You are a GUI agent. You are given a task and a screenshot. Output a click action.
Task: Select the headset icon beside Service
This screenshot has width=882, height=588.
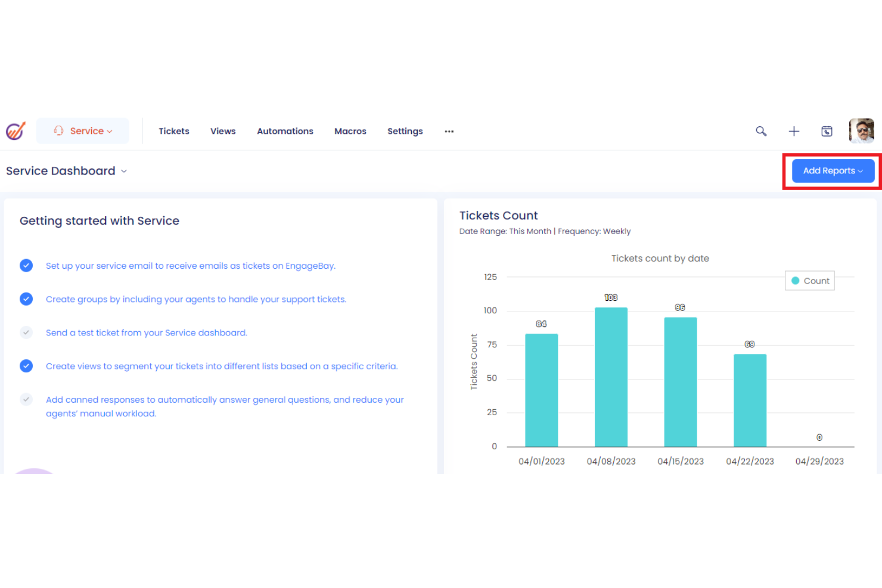[58, 130]
